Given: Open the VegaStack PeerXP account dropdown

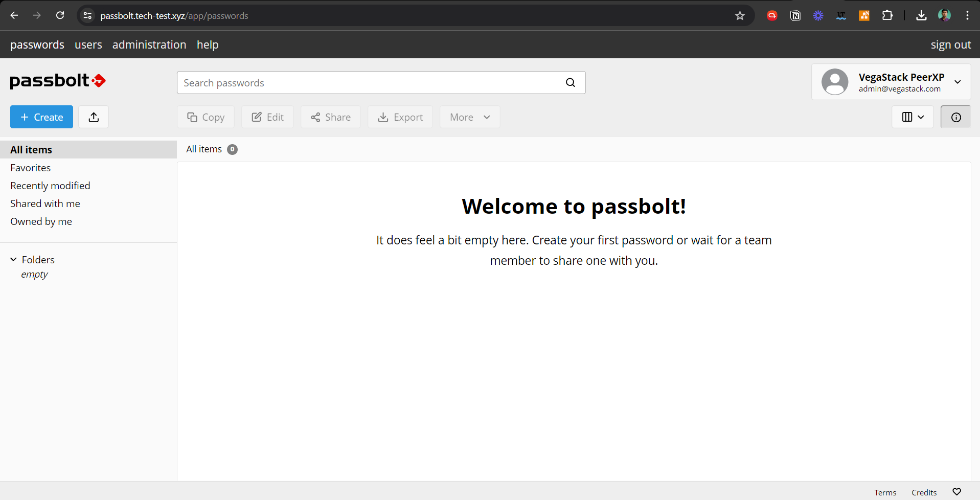Looking at the screenshot, I should click(x=891, y=82).
